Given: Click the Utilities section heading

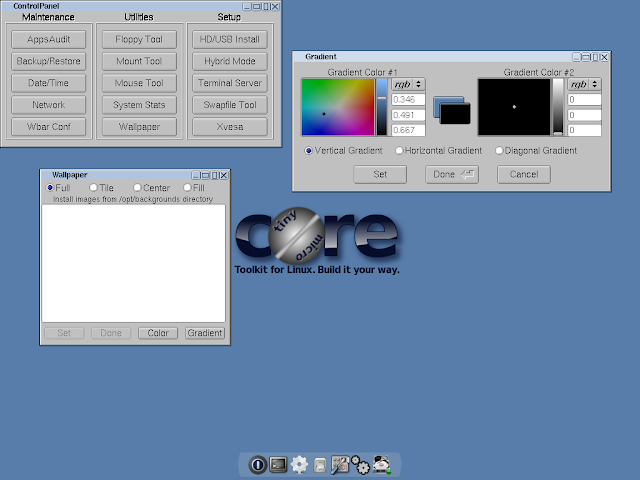Looking at the screenshot, I should click(139, 17).
